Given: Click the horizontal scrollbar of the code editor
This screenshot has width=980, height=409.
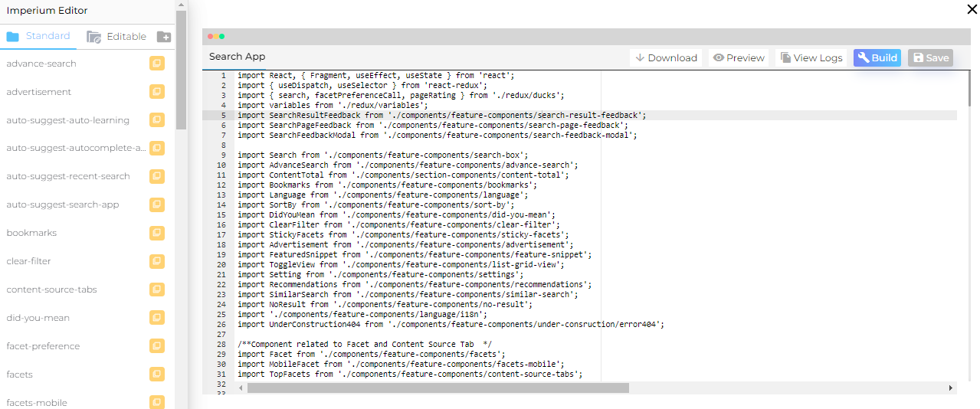Looking at the screenshot, I should 437,388.
